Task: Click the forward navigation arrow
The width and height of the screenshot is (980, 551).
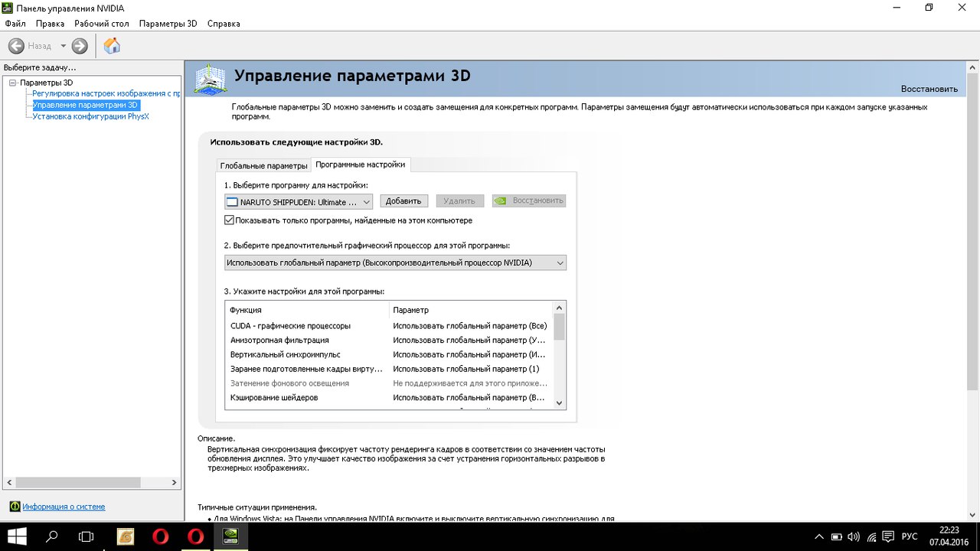Action: coord(80,46)
